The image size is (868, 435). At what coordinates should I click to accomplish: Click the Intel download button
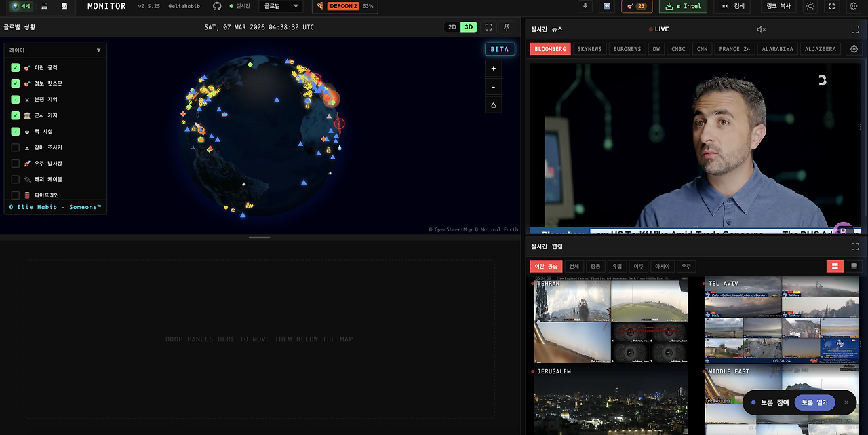click(x=683, y=6)
